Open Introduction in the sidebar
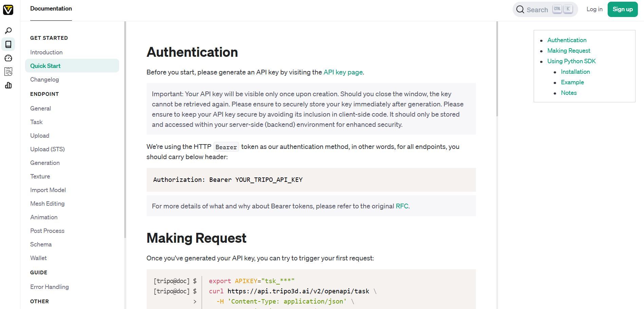Viewport: 644px width, 309px height. coord(46,52)
